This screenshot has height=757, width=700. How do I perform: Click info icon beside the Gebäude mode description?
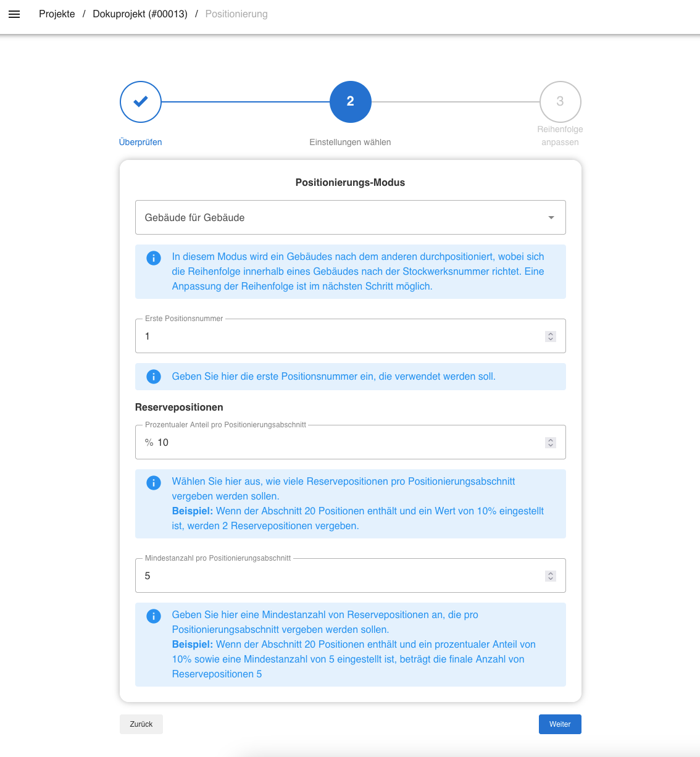click(154, 258)
